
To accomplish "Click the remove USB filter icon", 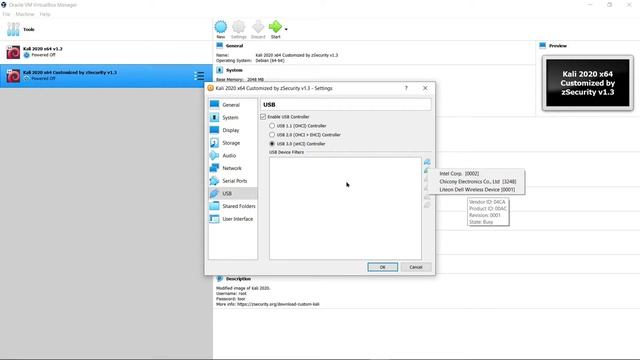I will click(x=427, y=188).
